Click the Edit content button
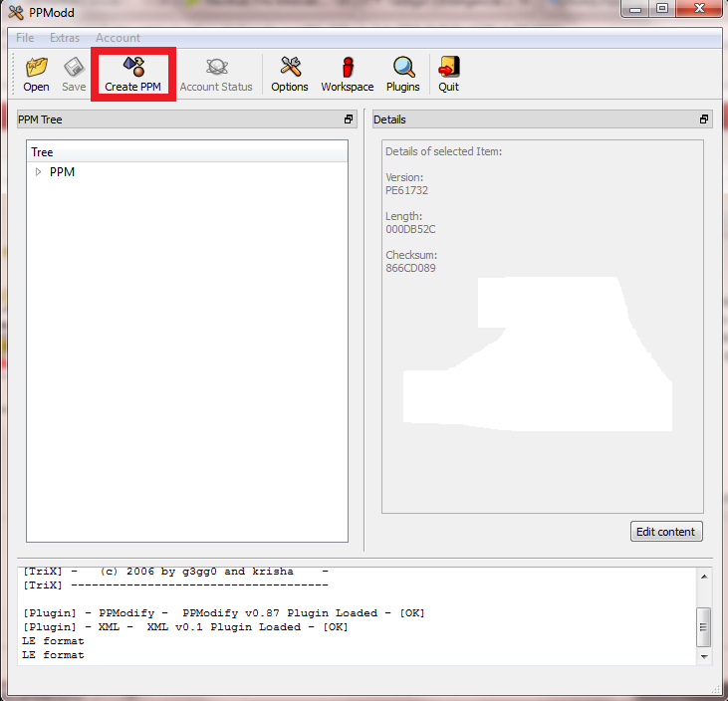Image resolution: width=728 pixels, height=701 pixels. pyautogui.click(x=666, y=532)
